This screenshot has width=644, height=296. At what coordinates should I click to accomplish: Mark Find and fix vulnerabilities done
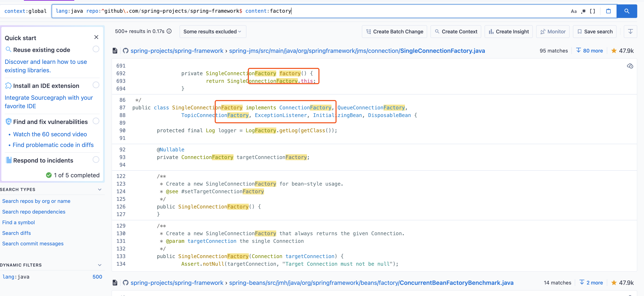[x=96, y=121]
